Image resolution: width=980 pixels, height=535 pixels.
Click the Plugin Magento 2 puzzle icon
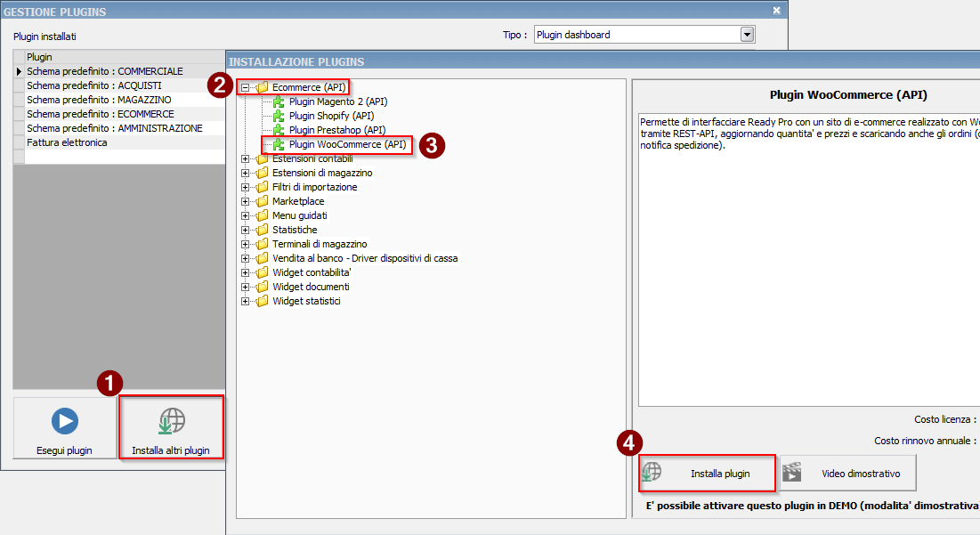click(279, 102)
